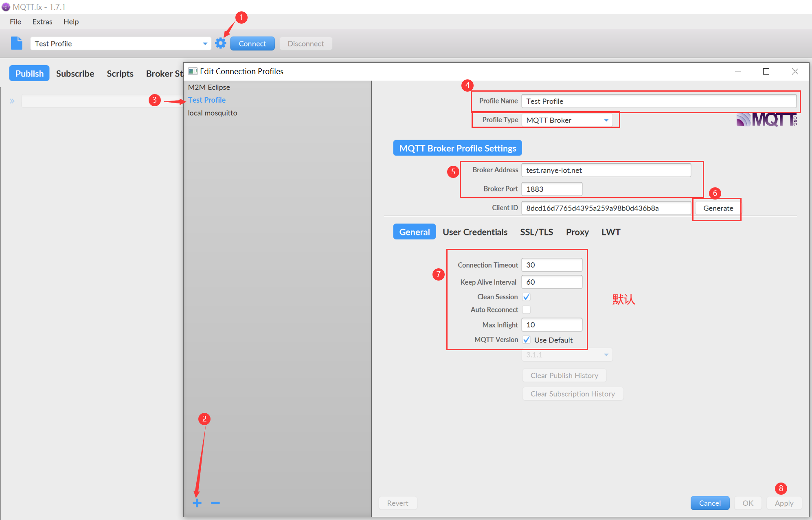Viewport: 812px width, 520px height.
Task: Click the blue plus icon to add a profile
Action: pyautogui.click(x=197, y=503)
